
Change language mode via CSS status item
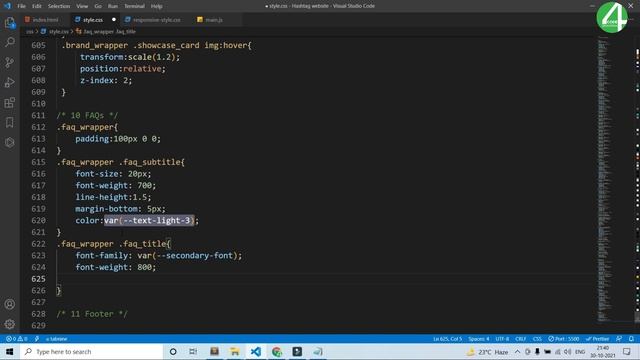[x=537, y=339]
